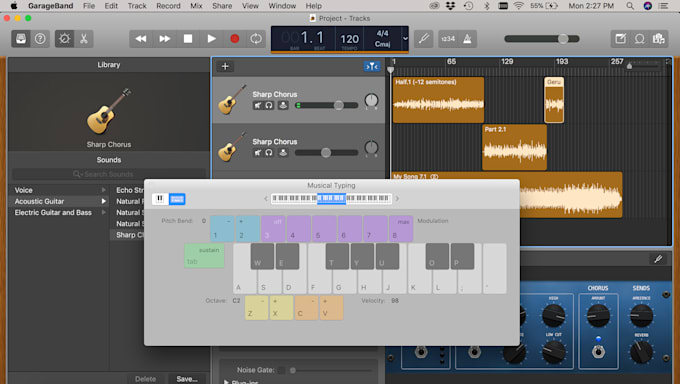Screen dimensions: 680x384
Task: Decrease velocity with the C key
Action: pyautogui.click(x=307, y=308)
